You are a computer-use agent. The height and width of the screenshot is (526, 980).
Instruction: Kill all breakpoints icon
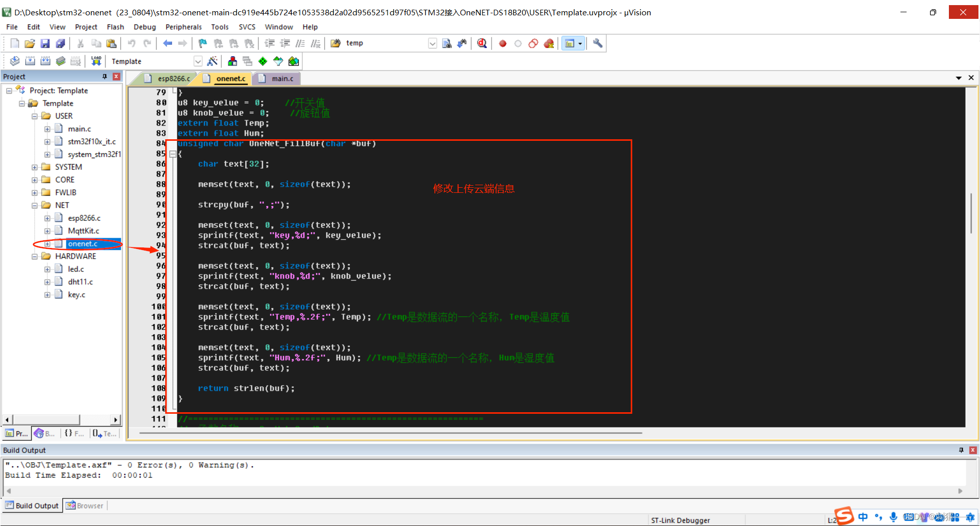tap(549, 43)
